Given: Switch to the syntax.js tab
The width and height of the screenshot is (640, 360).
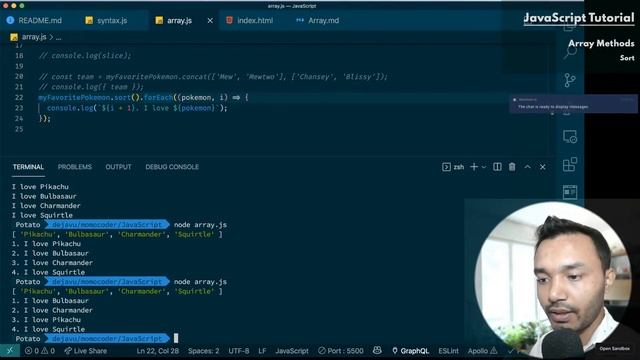Looking at the screenshot, I should pos(107,20).
